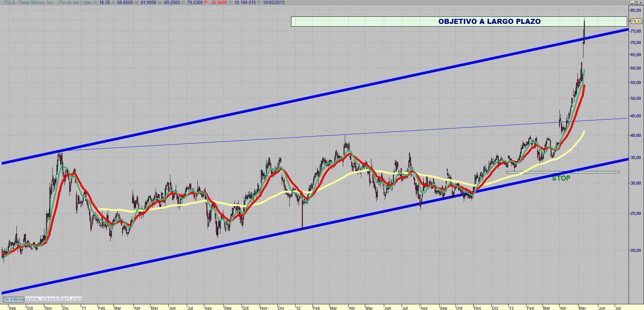Select the white horizontal stop line above STOP
The height and width of the screenshot is (310, 644).
[x=563, y=172]
